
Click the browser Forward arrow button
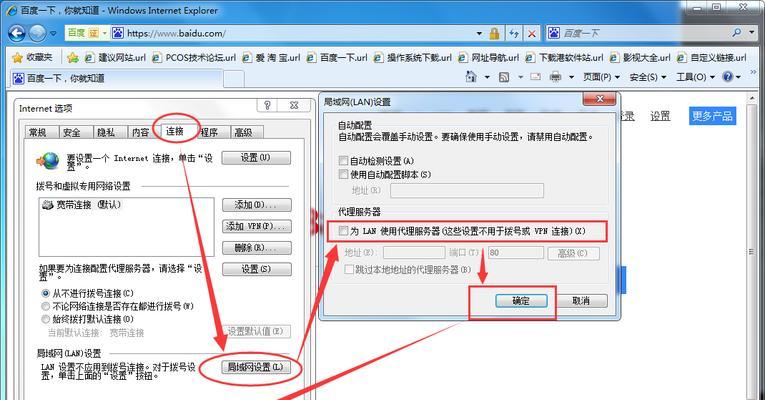[38, 33]
